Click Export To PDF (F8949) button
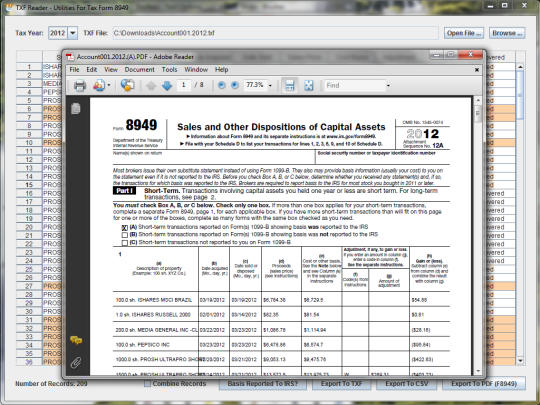 pos(484,384)
